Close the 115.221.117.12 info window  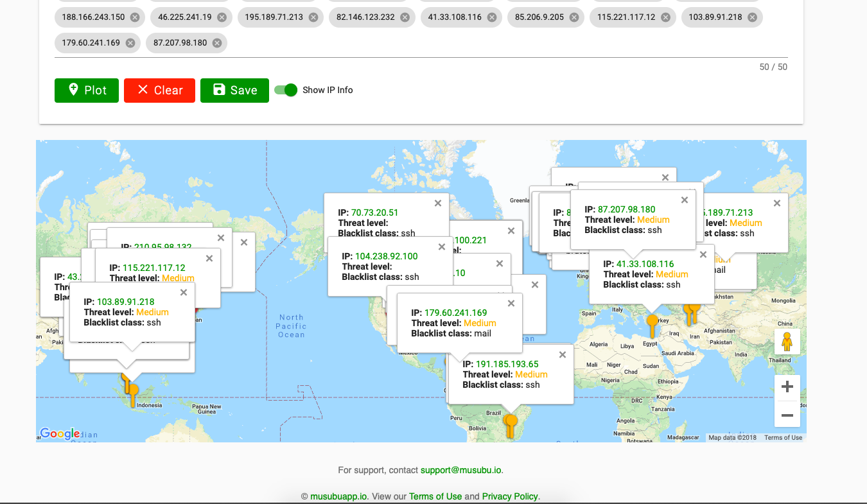tap(209, 259)
